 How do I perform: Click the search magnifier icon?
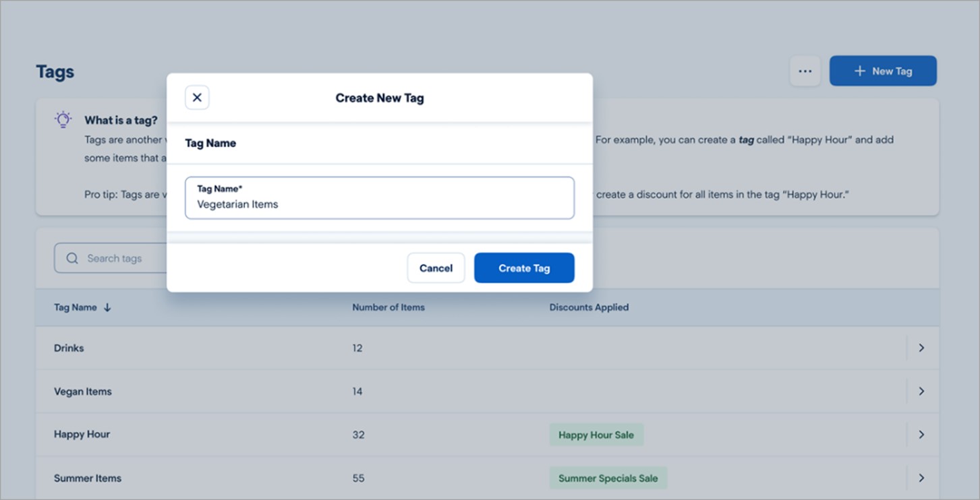[x=72, y=258]
